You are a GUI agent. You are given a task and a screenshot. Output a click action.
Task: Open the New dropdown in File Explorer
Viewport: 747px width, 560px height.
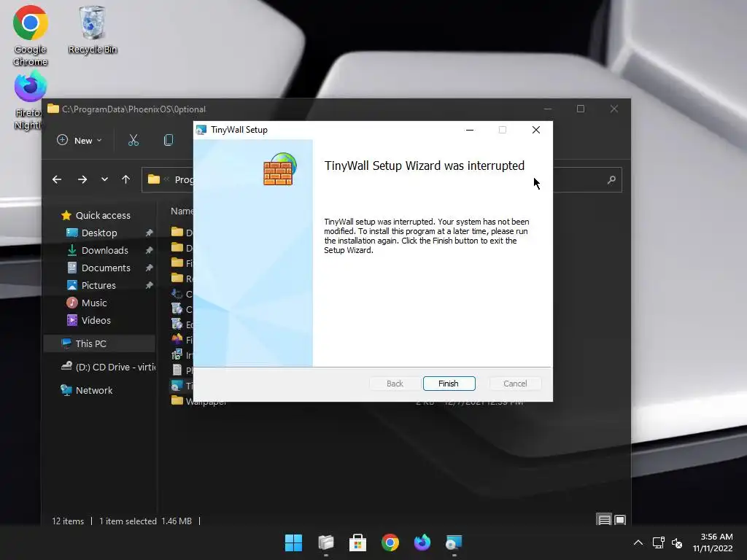pos(79,141)
